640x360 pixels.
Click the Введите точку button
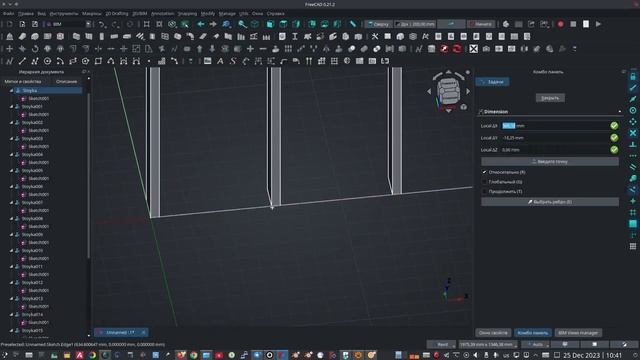[x=550, y=162]
